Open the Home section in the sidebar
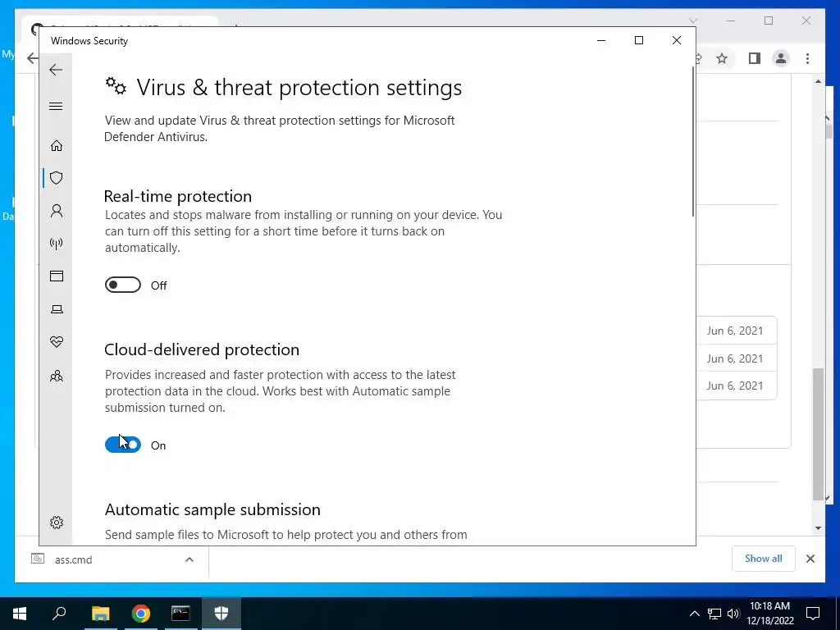The image size is (840, 630). click(x=57, y=146)
